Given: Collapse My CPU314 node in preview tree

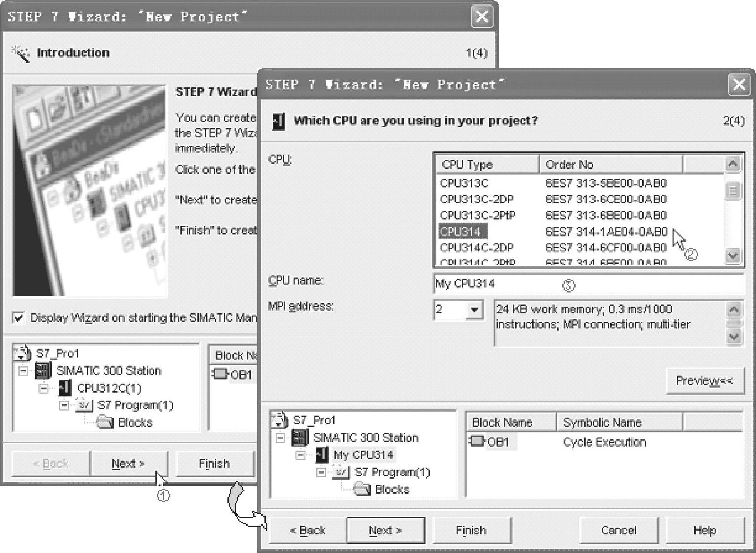Looking at the screenshot, I should click(301, 455).
